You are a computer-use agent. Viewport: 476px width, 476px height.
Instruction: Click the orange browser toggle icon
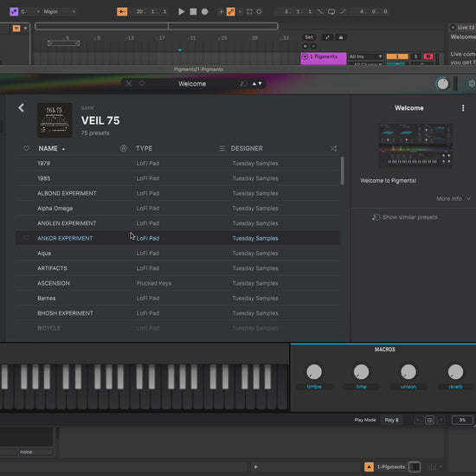(x=16, y=29)
